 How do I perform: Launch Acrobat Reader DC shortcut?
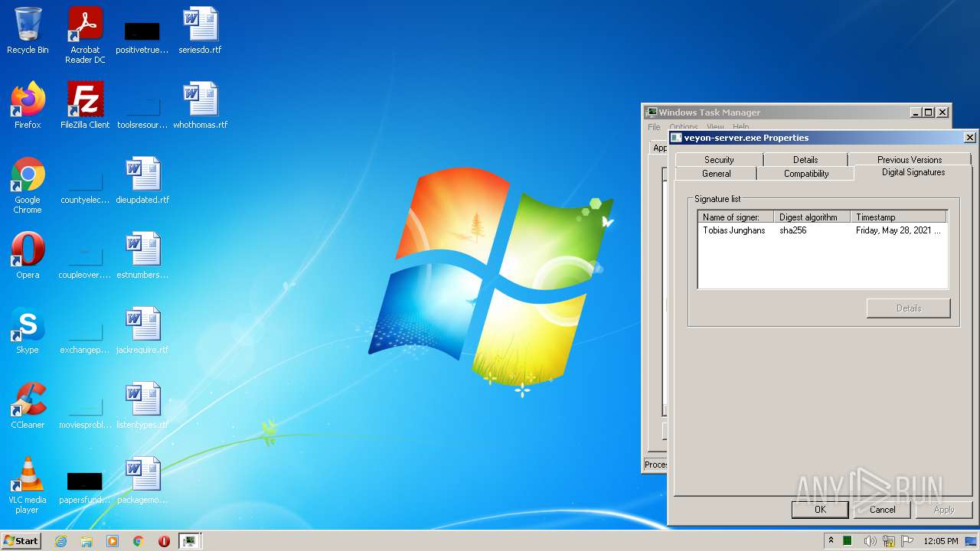85,35
